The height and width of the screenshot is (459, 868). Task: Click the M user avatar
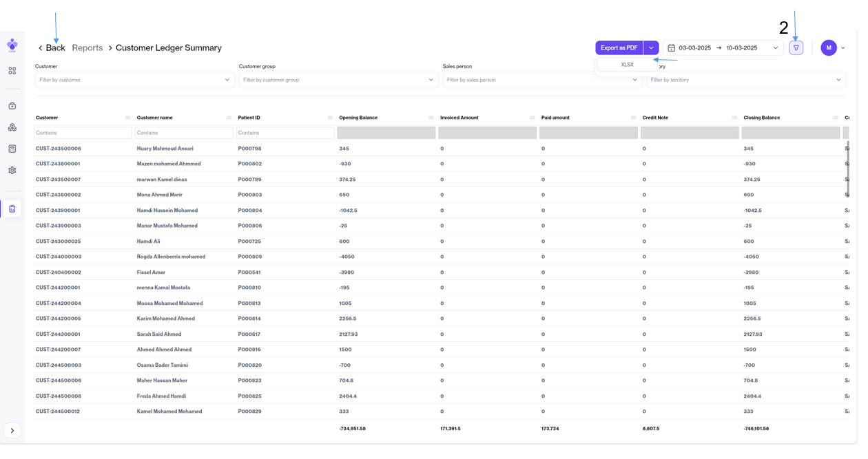pos(828,48)
